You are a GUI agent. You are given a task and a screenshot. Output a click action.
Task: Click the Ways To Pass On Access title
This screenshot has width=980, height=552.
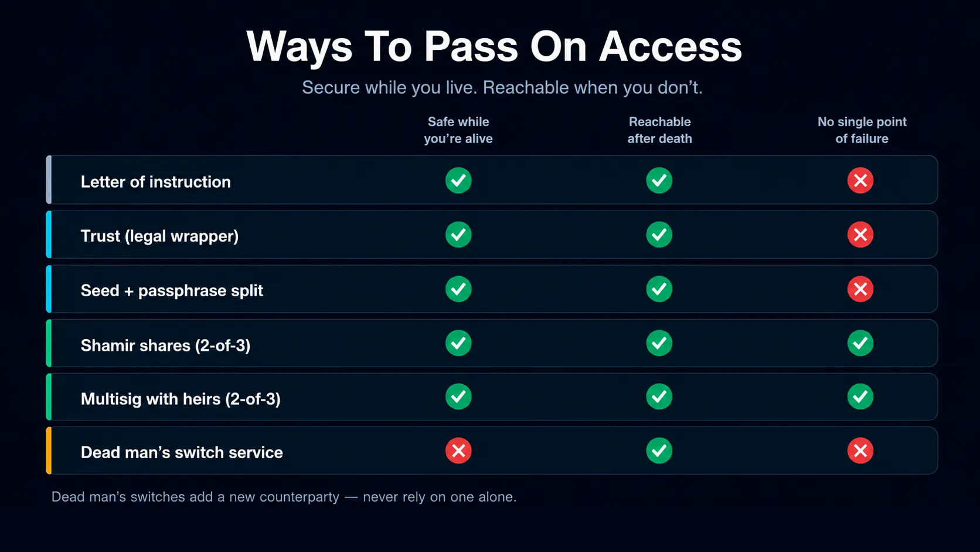[494, 46]
